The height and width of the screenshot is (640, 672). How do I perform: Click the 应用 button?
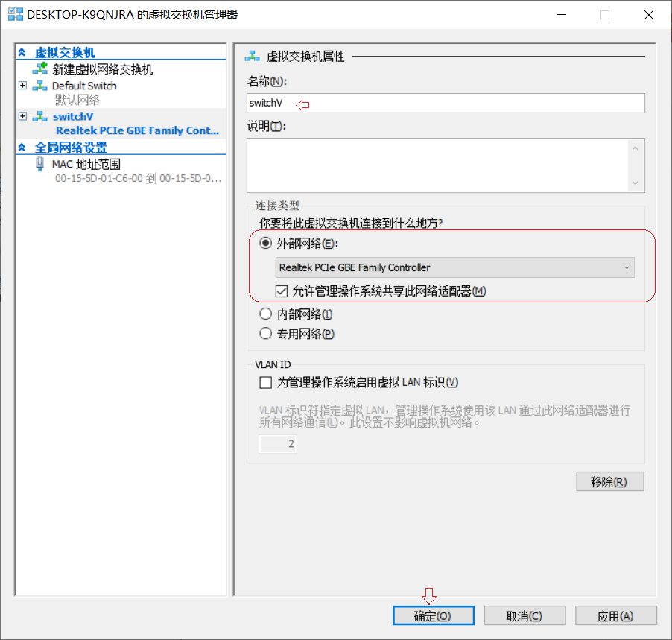pos(616,615)
